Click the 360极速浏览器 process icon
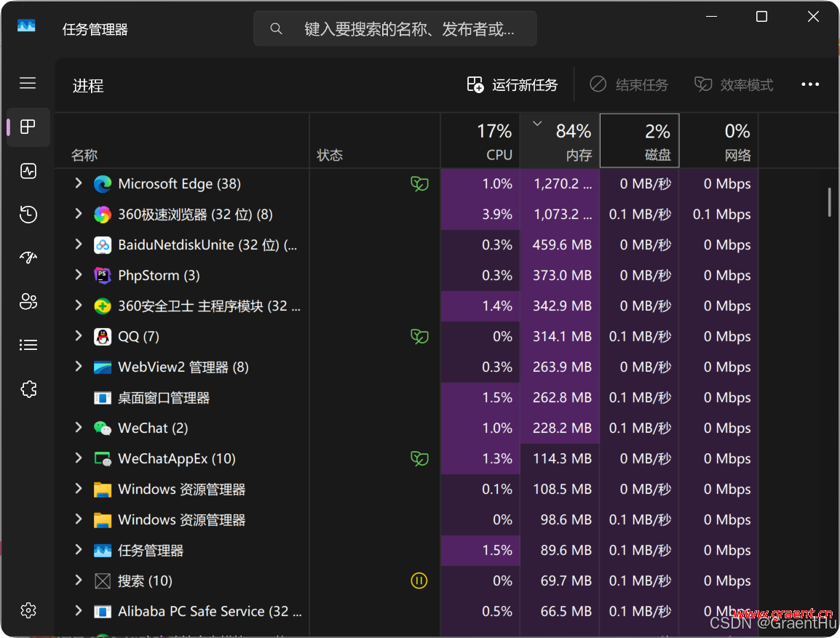 point(103,215)
